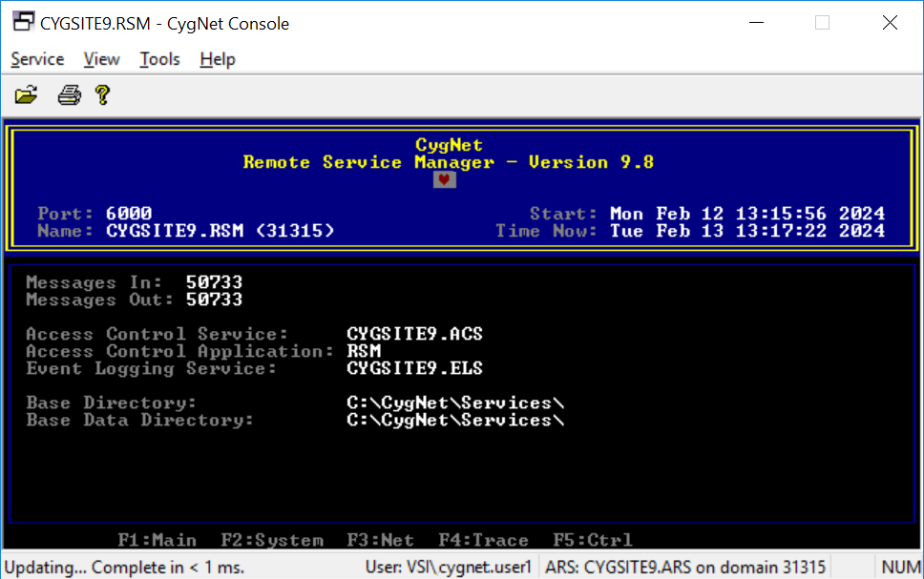Click the name CYGSITE9.RSM (31315)
The image size is (924, 579).
tap(220, 230)
